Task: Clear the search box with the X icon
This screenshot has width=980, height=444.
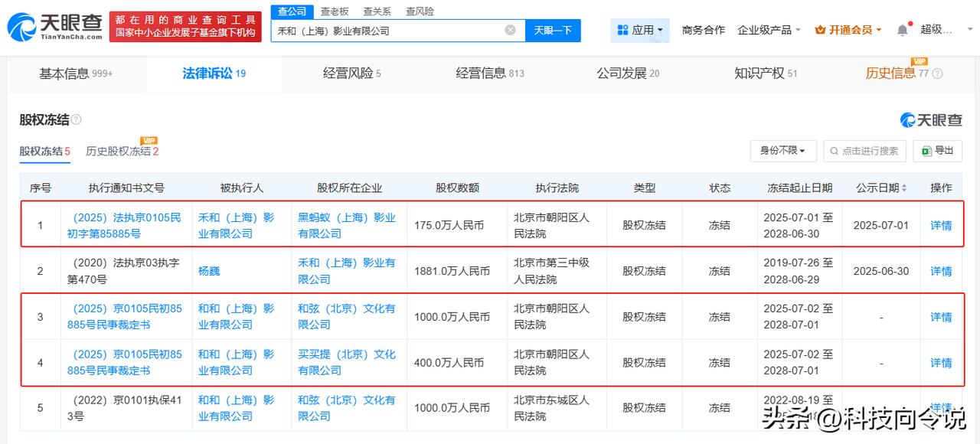Action: click(510, 30)
